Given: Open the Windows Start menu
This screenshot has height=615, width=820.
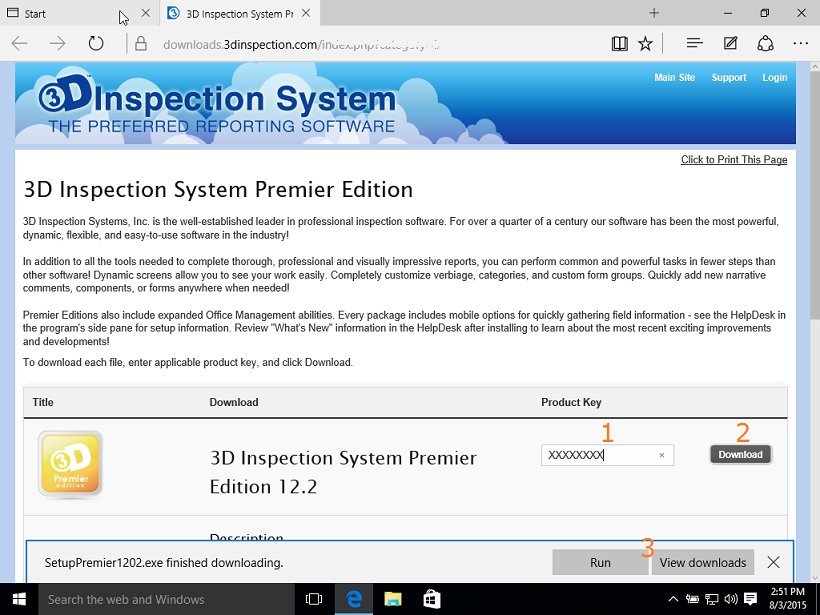Looking at the screenshot, I should point(19,599).
